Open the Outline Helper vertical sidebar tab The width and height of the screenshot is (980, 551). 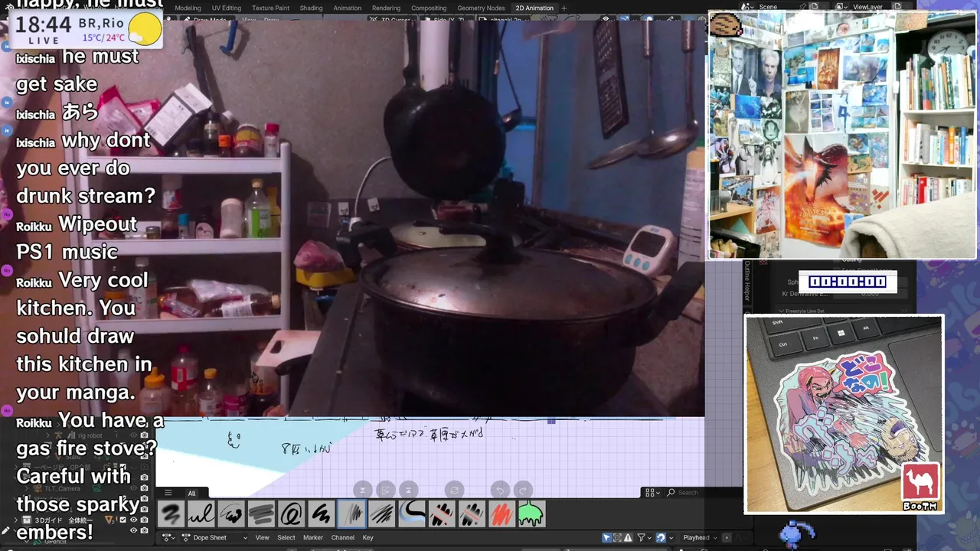click(748, 281)
